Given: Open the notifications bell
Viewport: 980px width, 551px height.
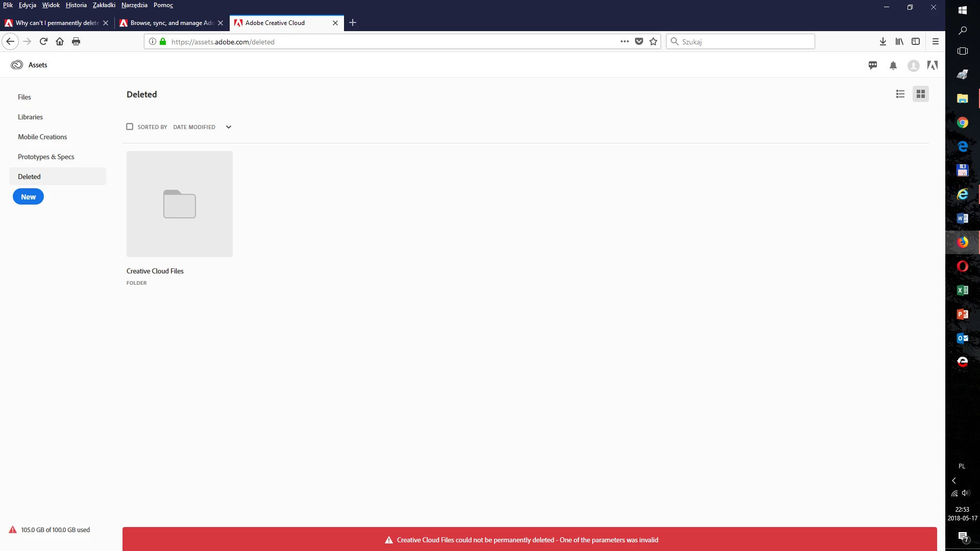Looking at the screenshot, I should [x=893, y=65].
